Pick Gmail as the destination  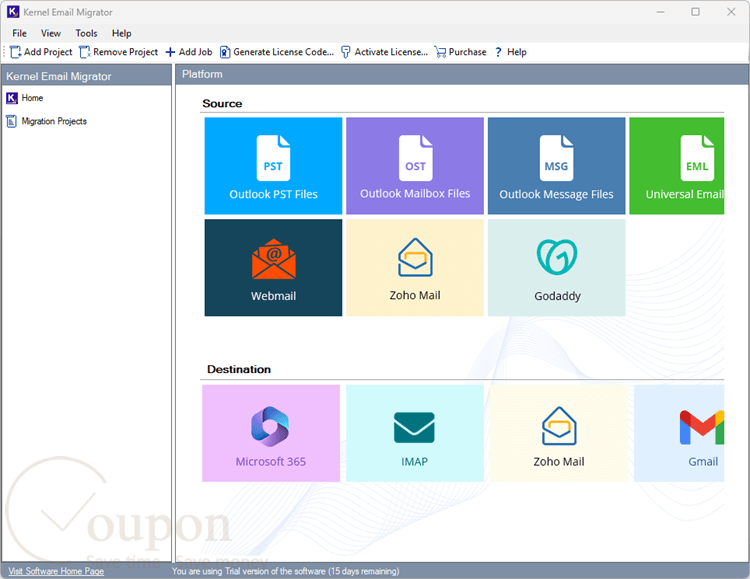click(x=679, y=433)
